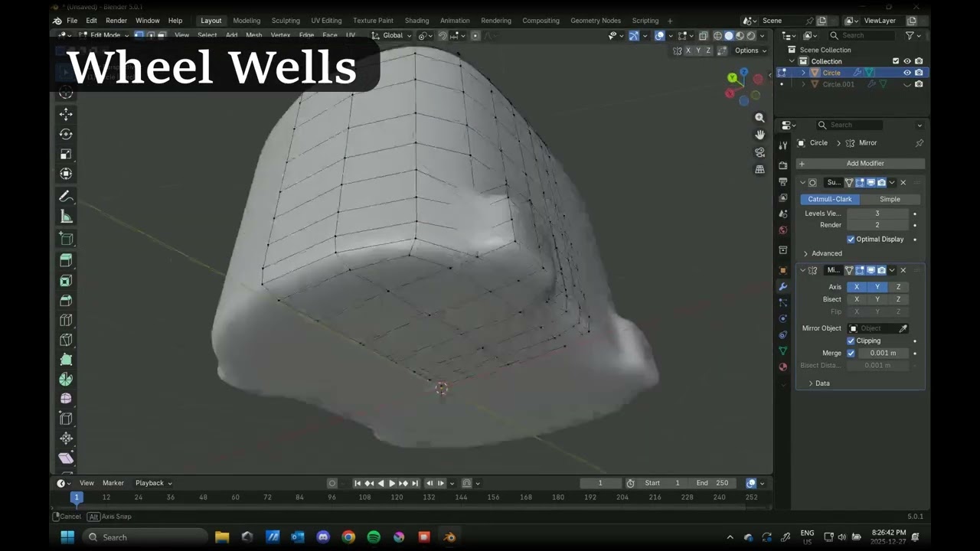This screenshot has width=980, height=551.
Task: Open the viewport Options dropdown
Action: (x=750, y=51)
